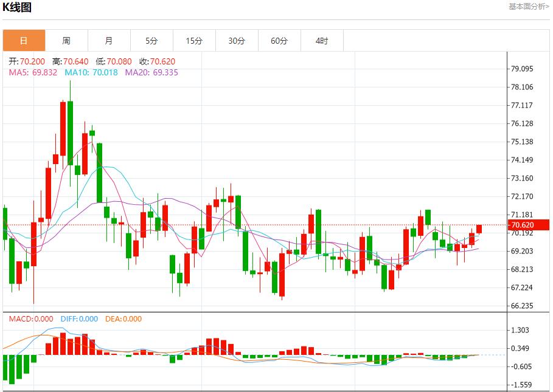
Task: Click the last red candlestick on chart
Action: pos(479,229)
